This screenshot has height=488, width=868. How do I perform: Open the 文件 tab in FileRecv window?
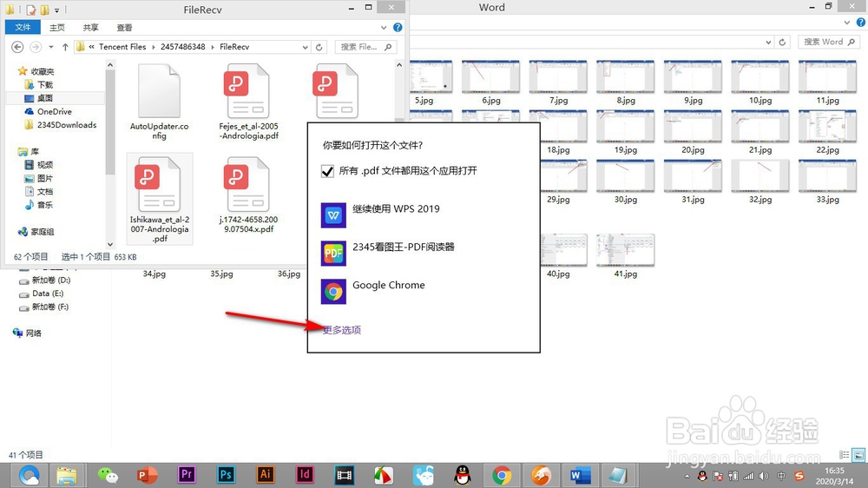[x=23, y=27]
